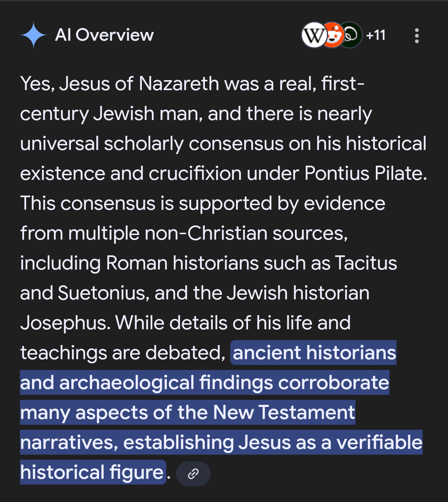This screenshot has width=448, height=502.
Task: Click "Jesus of Nazareth" in the first line
Action: (139, 84)
